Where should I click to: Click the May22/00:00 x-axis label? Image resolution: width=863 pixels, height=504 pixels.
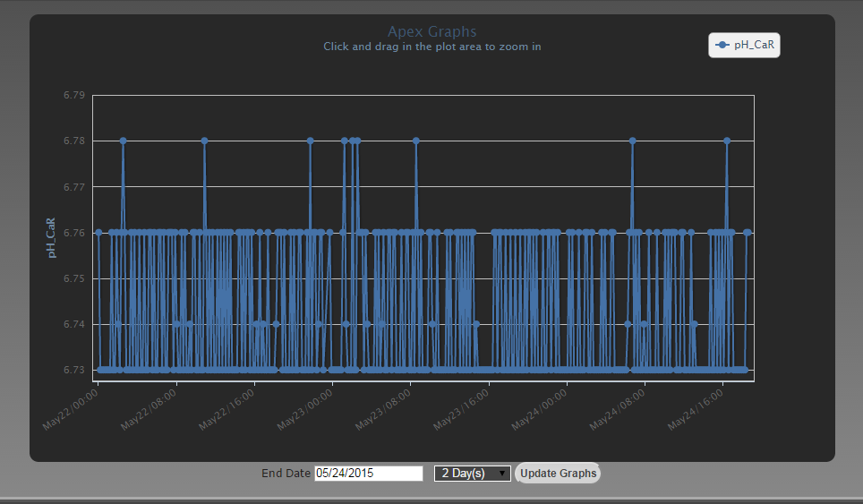pos(71,409)
